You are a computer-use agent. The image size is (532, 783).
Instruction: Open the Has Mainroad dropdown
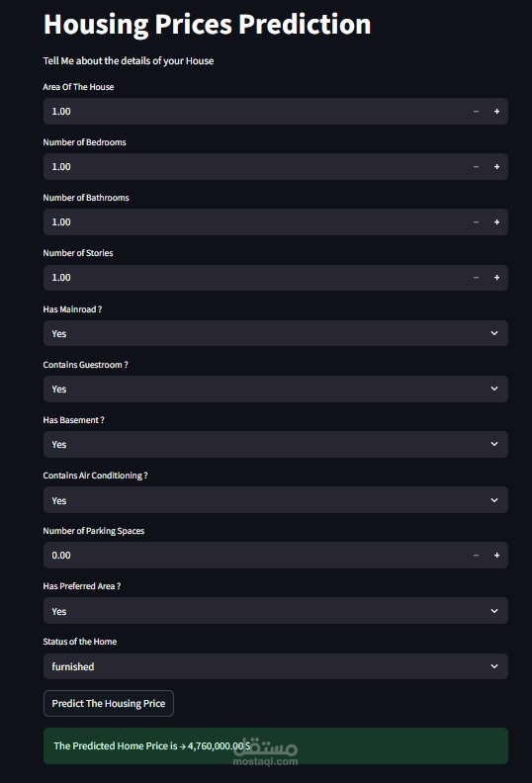pos(276,333)
